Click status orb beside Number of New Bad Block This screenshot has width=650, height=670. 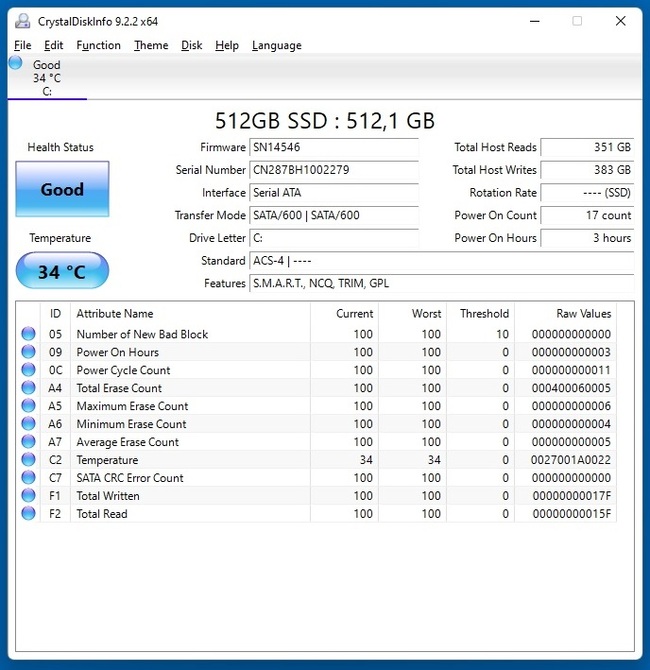point(29,334)
